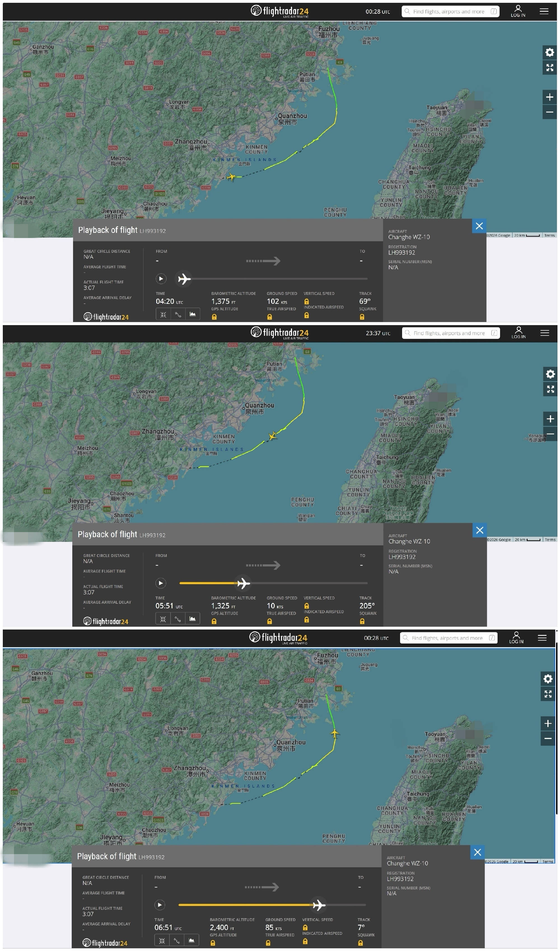Zoom in the map on 04:20 UTC view
This screenshot has height=951, width=560.
[x=550, y=97]
